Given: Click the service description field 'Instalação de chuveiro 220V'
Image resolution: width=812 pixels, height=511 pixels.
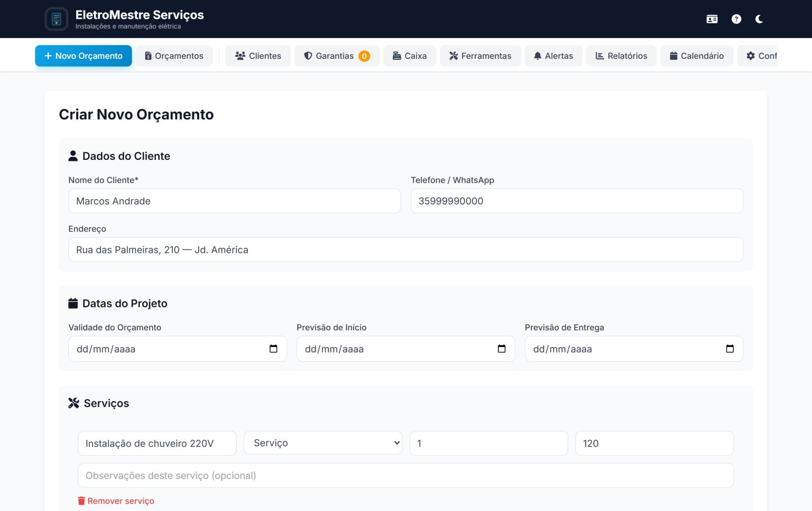Looking at the screenshot, I should [157, 444].
